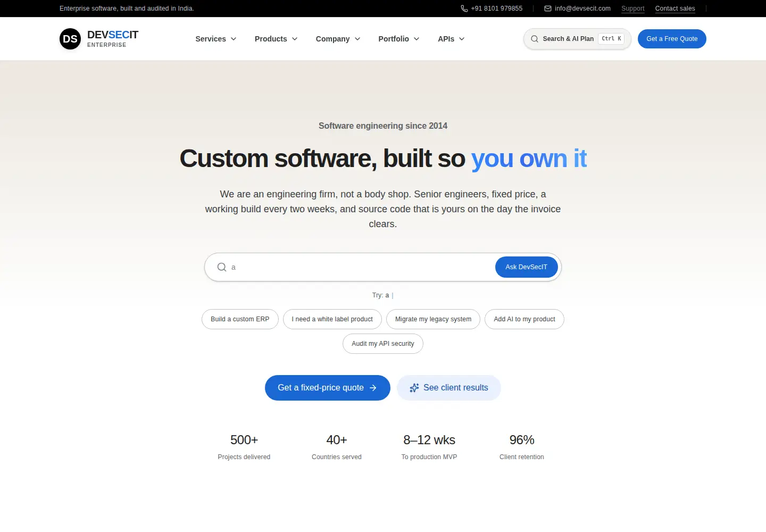Viewport: 766px width, 532px height.
Task: Select Migrate my legacy system chip
Action: tap(433, 319)
